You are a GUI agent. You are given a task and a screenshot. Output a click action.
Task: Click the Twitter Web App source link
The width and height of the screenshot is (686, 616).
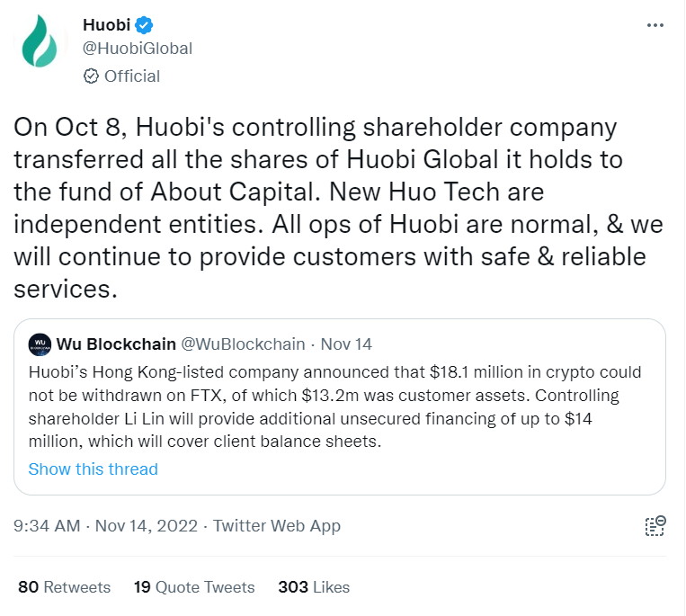point(277,526)
